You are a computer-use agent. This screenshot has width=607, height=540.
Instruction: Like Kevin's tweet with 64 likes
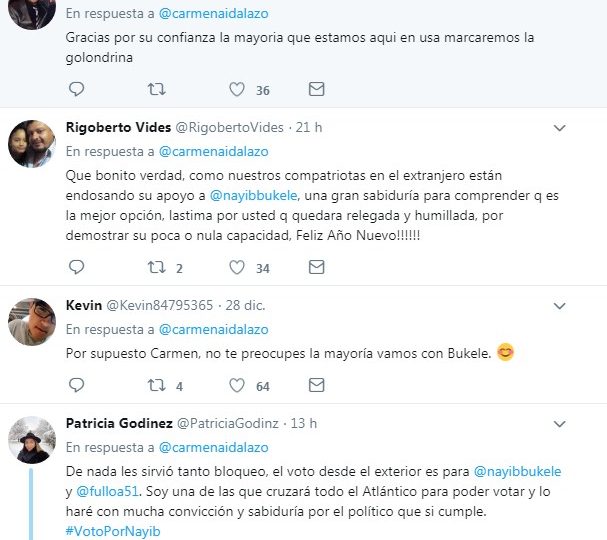237,385
